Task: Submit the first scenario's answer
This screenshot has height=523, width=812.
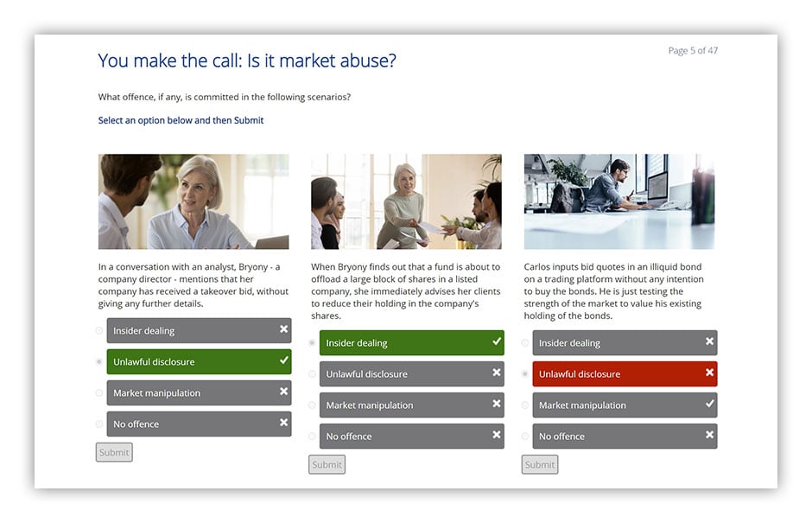Action: pyautogui.click(x=114, y=452)
